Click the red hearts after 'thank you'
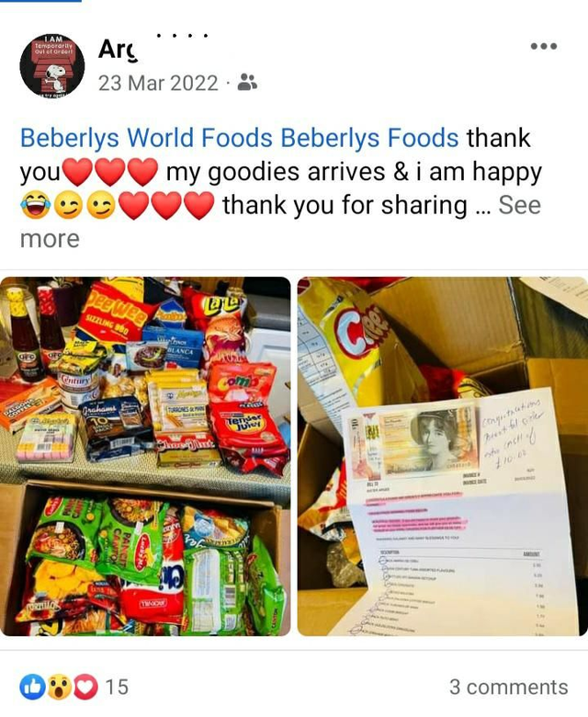The width and height of the screenshot is (588, 717). pos(110,172)
